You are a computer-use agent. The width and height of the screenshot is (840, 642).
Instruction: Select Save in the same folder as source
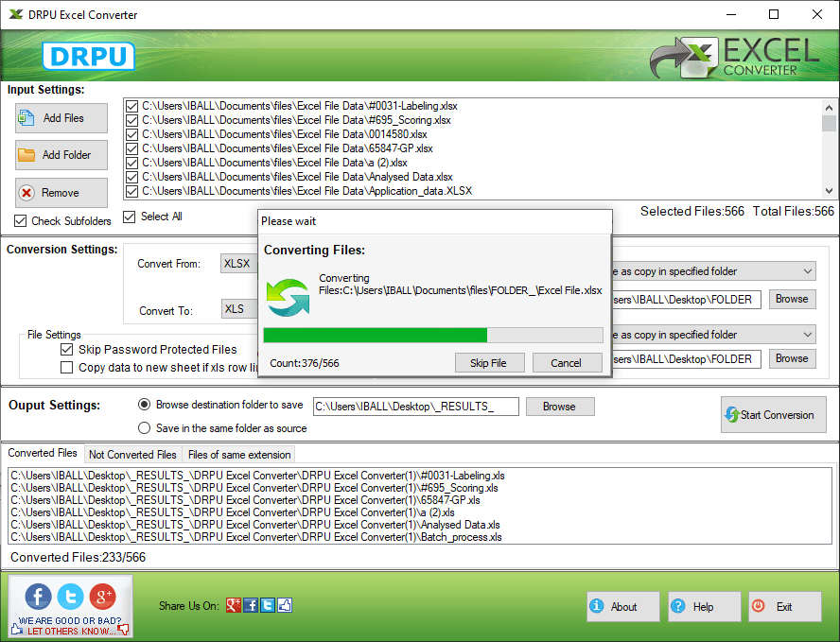coord(144,427)
